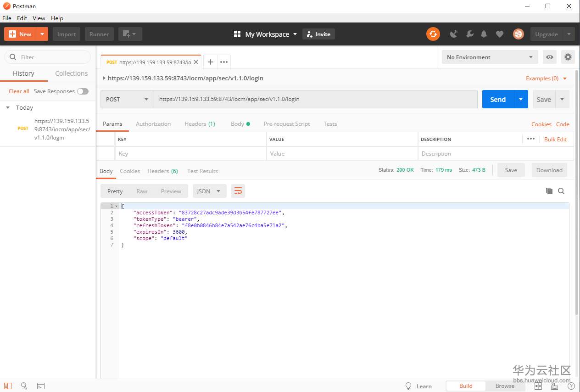Viewport: 580px width, 392px height.
Task: Open the Pre-request Script tab
Action: (x=287, y=124)
